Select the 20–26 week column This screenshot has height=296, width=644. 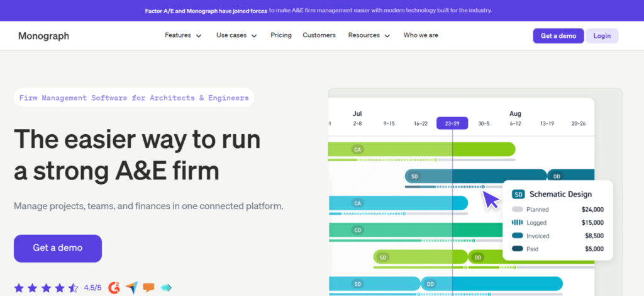(x=579, y=123)
